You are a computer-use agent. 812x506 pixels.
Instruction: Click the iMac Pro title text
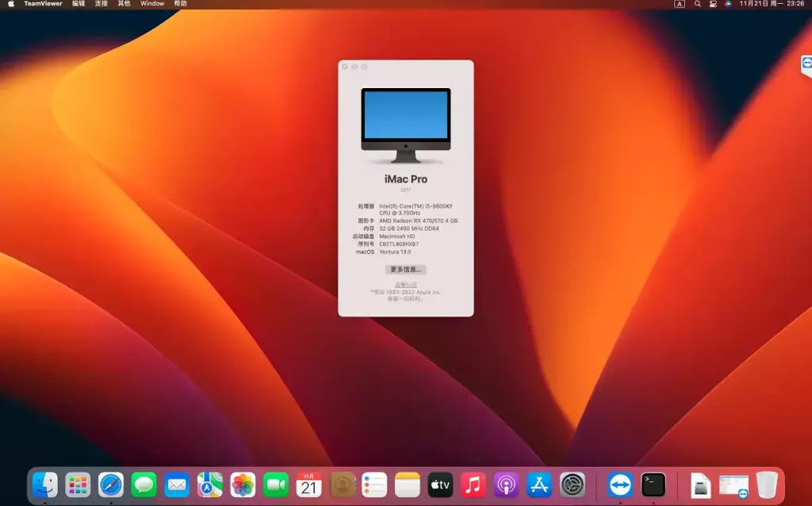(406, 179)
